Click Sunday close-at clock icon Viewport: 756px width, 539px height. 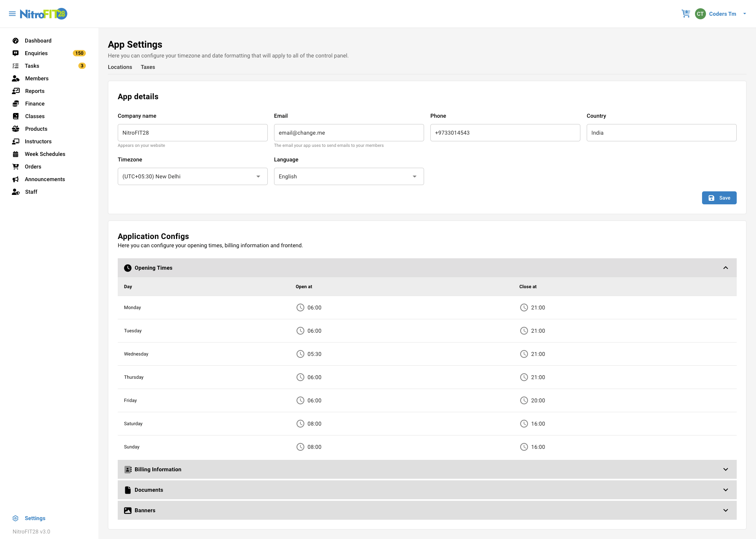(524, 447)
